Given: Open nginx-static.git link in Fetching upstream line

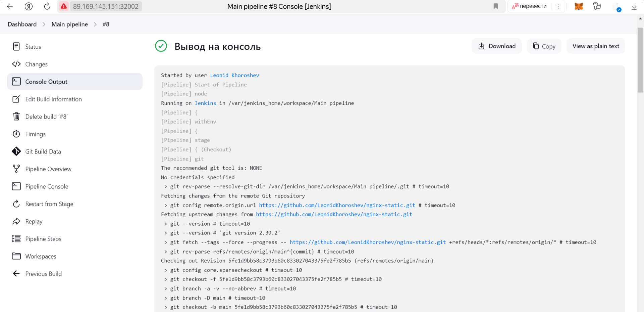Looking at the screenshot, I should [334, 214].
